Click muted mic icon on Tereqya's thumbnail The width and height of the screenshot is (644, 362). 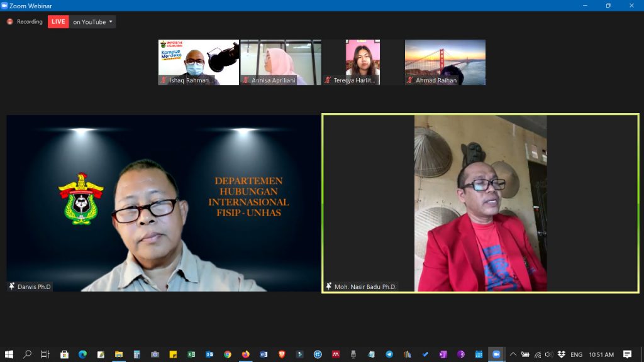(328, 80)
